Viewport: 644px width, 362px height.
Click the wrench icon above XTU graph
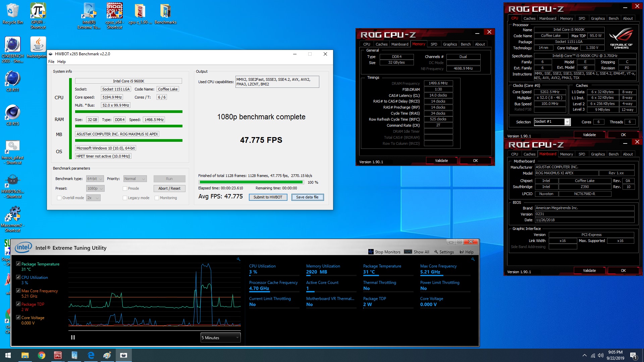(x=238, y=259)
